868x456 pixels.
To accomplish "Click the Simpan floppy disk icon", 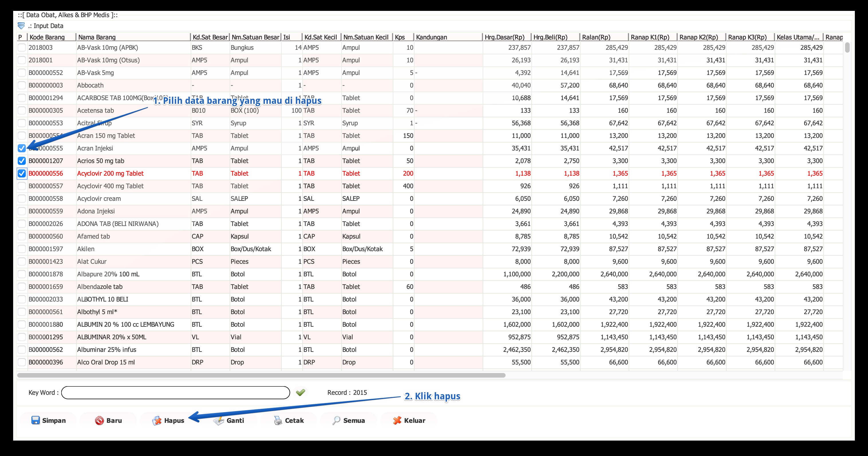I will click(35, 420).
